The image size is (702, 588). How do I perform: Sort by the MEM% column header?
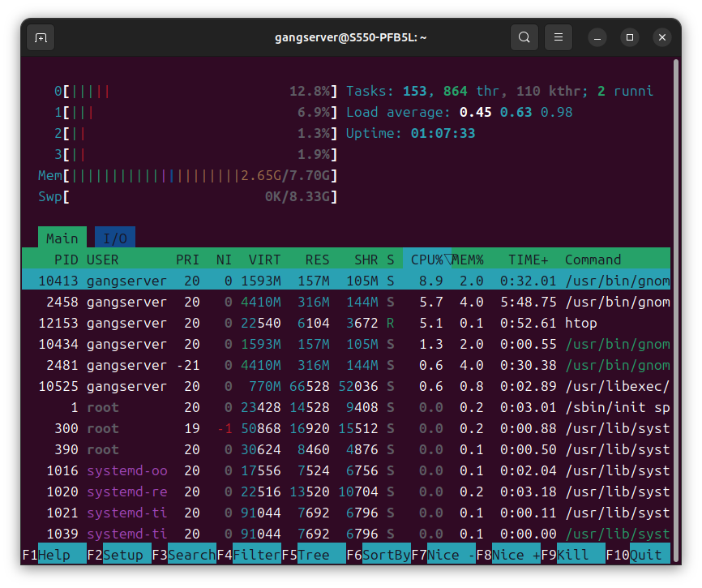tap(468, 260)
